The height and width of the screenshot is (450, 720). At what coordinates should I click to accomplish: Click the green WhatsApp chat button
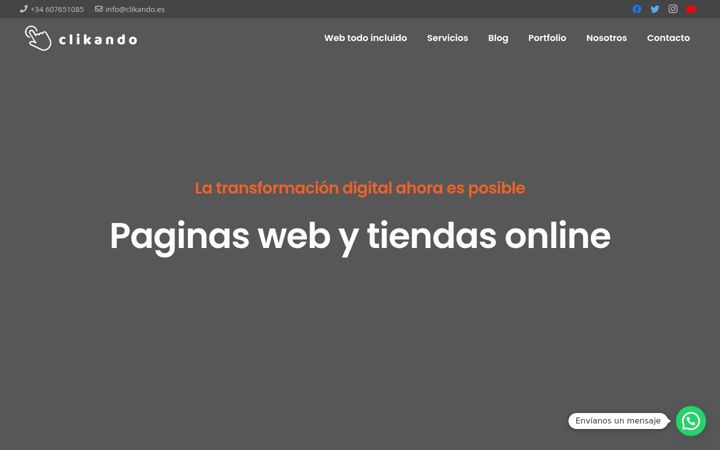tap(691, 421)
